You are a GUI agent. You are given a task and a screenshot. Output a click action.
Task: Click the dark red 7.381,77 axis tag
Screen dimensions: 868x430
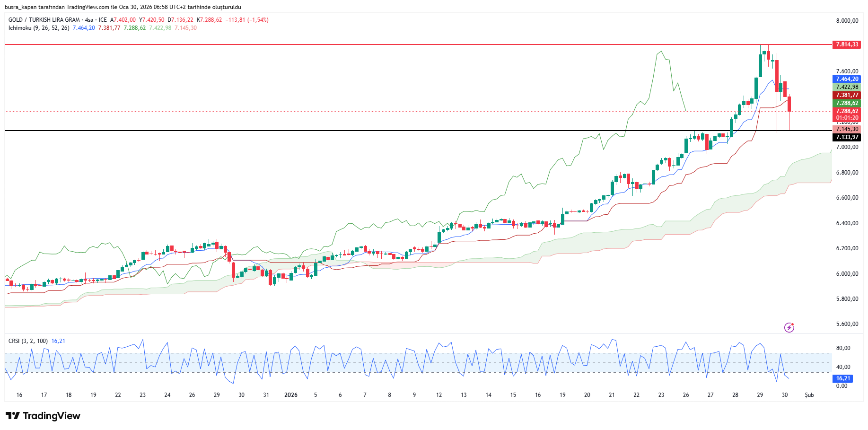[x=846, y=95]
